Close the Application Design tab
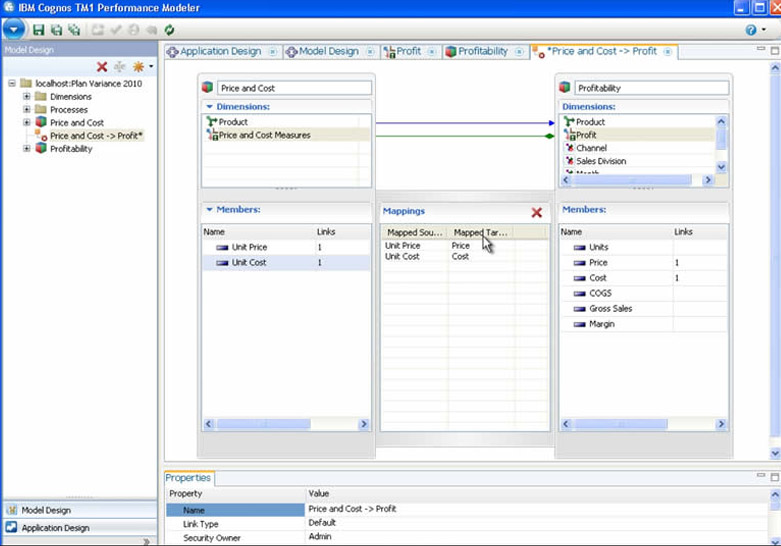 (273, 52)
